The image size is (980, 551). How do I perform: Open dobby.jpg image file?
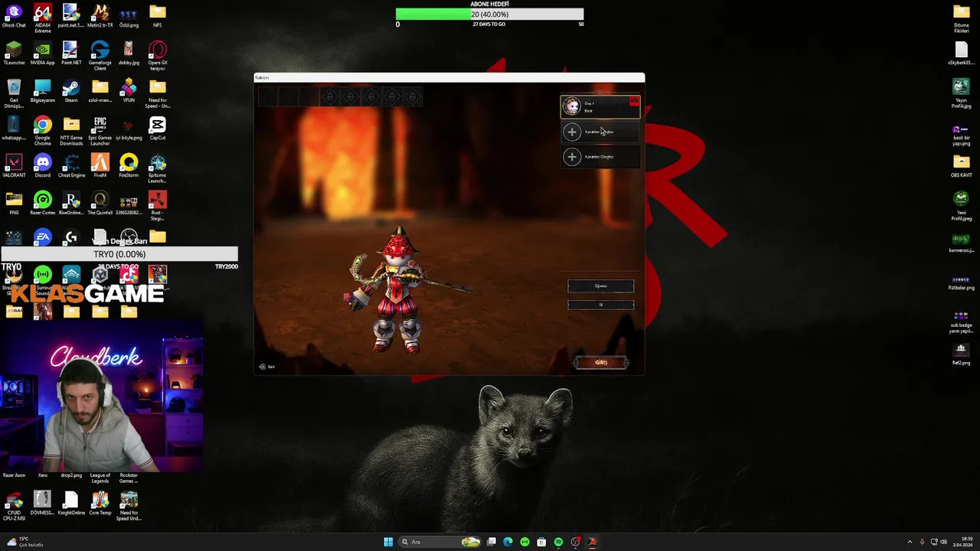(129, 54)
